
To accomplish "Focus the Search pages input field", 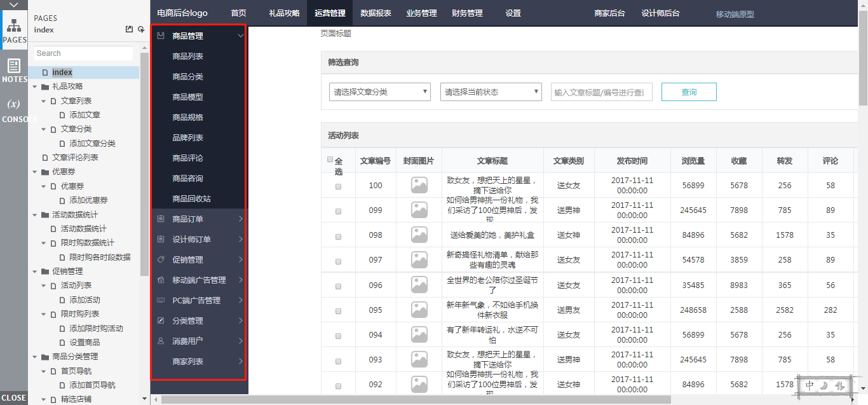I will [84, 53].
